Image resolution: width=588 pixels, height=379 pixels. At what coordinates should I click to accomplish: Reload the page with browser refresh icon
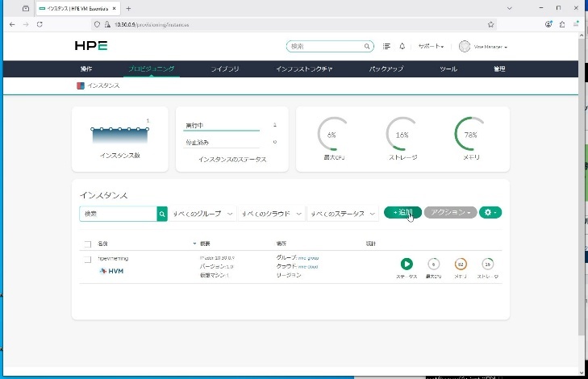point(40,24)
